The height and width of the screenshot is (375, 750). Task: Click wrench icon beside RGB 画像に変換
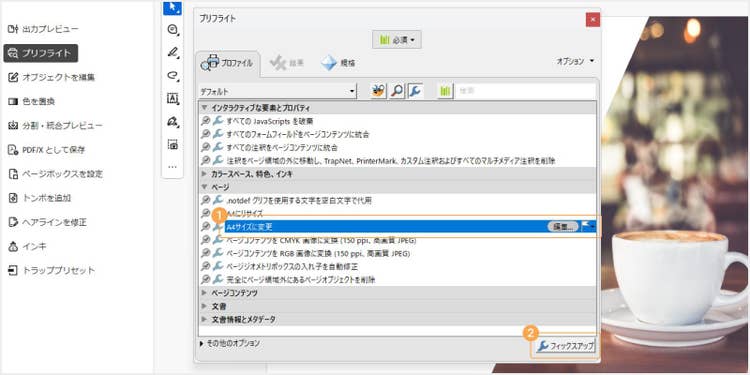click(x=218, y=254)
